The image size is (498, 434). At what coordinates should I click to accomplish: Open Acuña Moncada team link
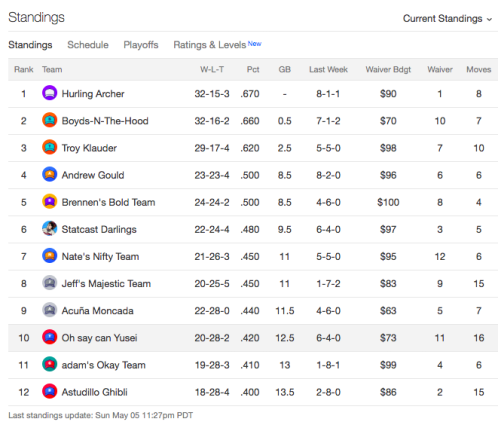(x=97, y=311)
